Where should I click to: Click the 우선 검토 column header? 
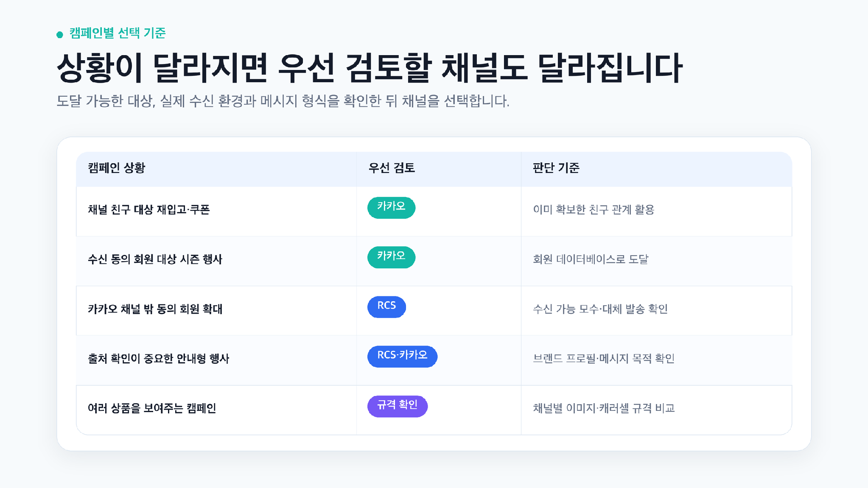[392, 168]
